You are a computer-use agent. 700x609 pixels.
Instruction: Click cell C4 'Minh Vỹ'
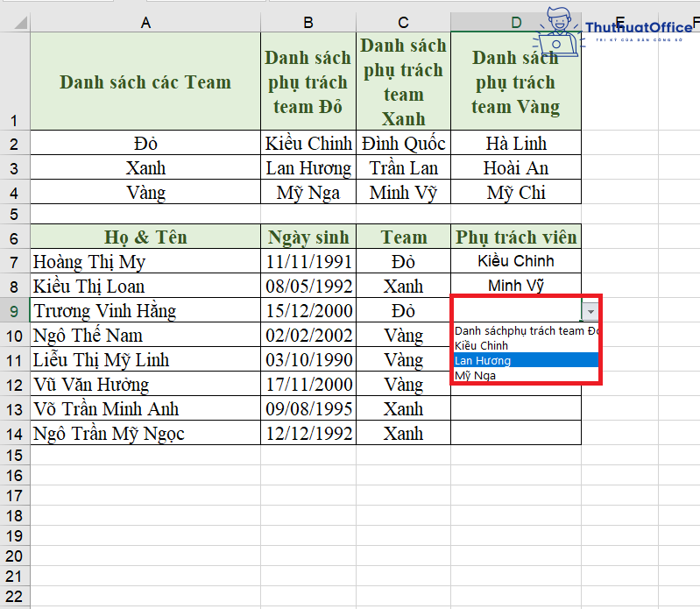click(403, 192)
